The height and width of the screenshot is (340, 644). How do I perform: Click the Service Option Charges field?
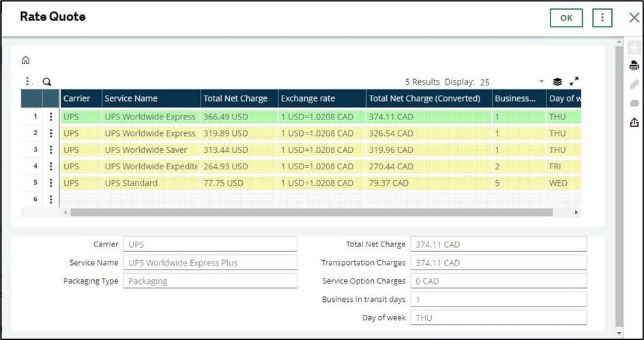pos(499,281)
